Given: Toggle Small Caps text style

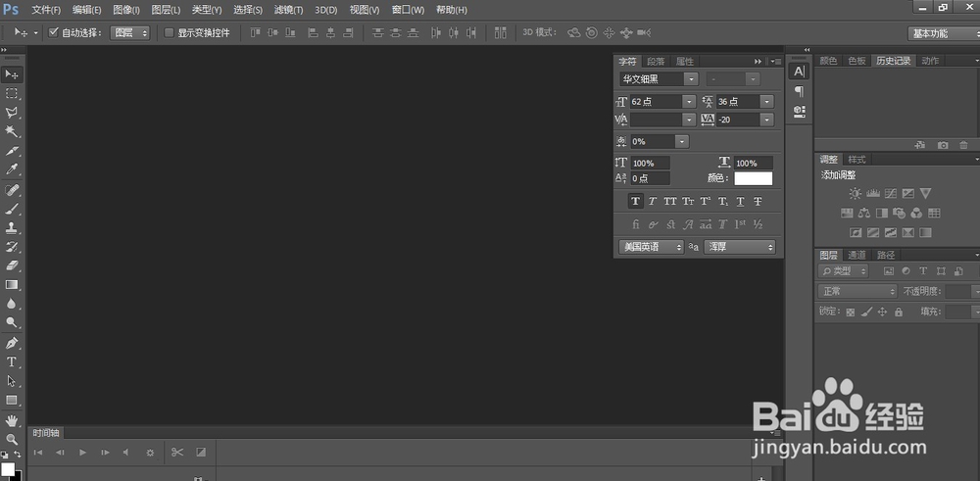Looking at the screenshot, I should [x=688, y=201].
